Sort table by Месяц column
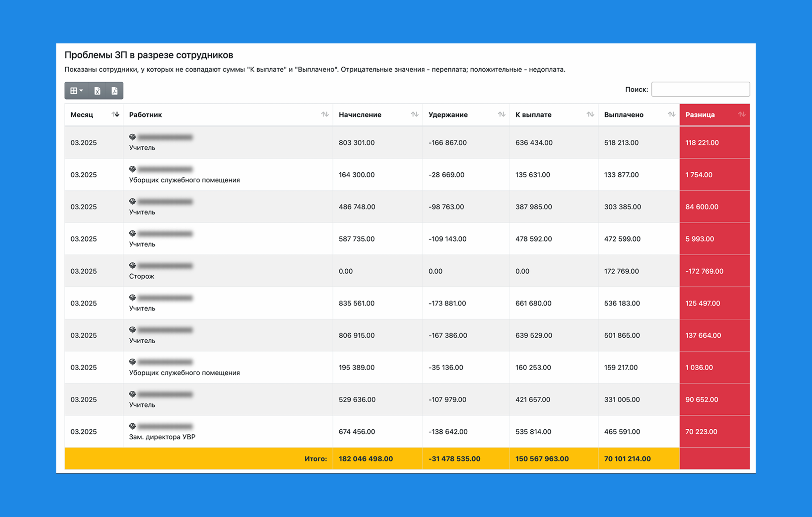 pos(115,115)
